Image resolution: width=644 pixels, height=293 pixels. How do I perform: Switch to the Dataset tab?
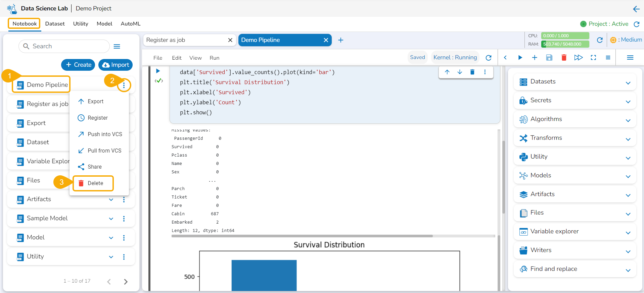[x=55, y=24]
